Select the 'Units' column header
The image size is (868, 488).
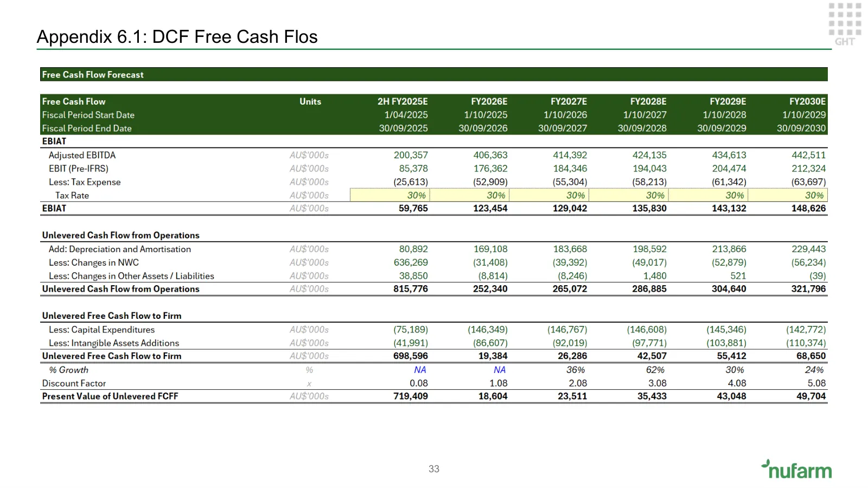[x=310, y=101]
